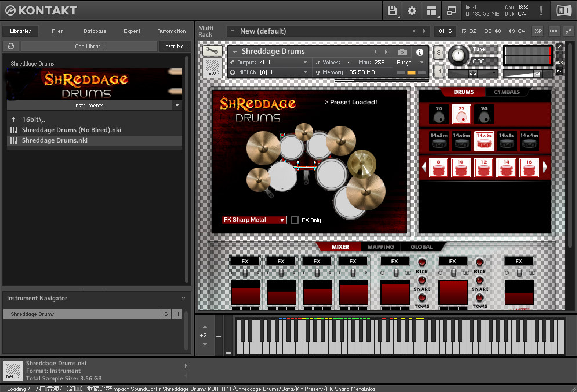577x392 pixels.
Task: Switch to the Automation tab
Action: (172, 31)
